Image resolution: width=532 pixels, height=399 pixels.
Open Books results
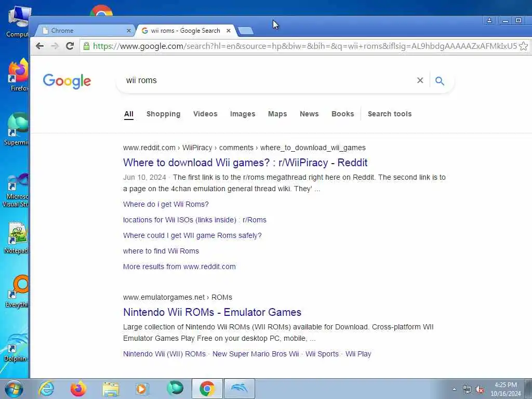[x=342, y=114]
